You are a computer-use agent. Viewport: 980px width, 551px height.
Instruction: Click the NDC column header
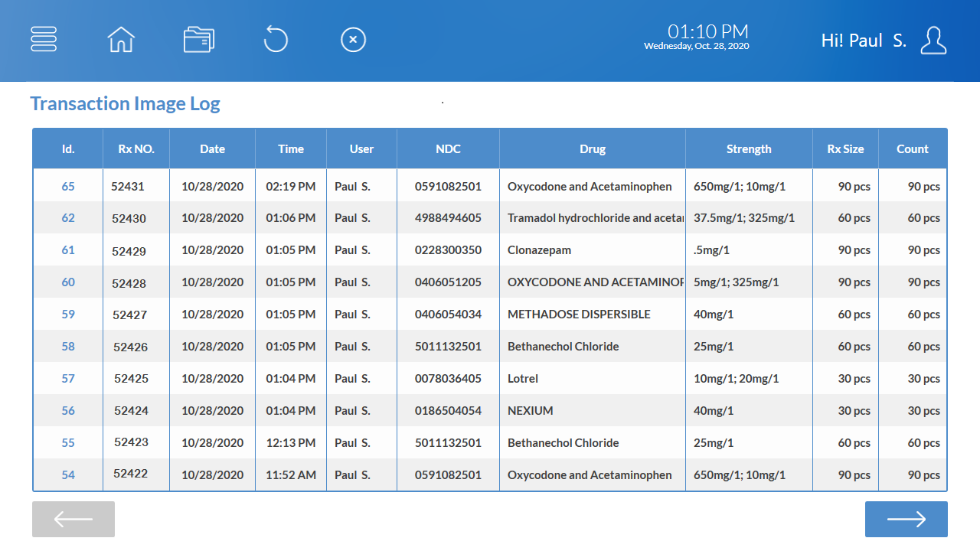(448, 149)
